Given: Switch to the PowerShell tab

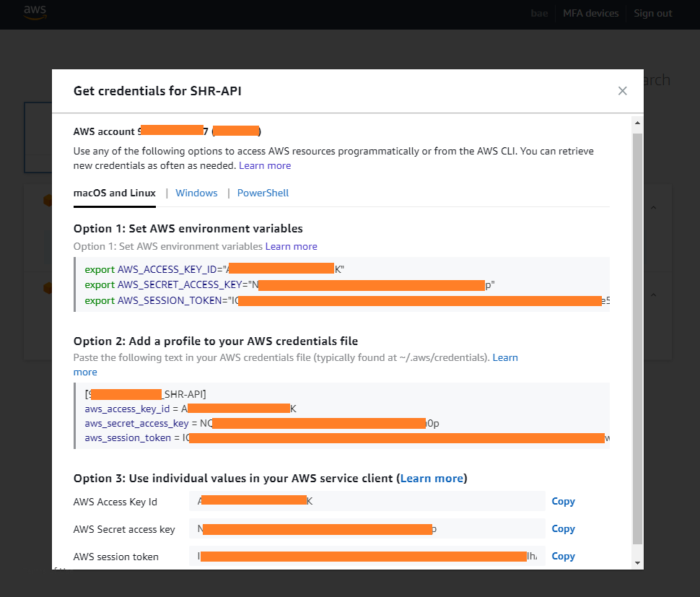Looking at the screenshot, I should click(x=263, y=193).
